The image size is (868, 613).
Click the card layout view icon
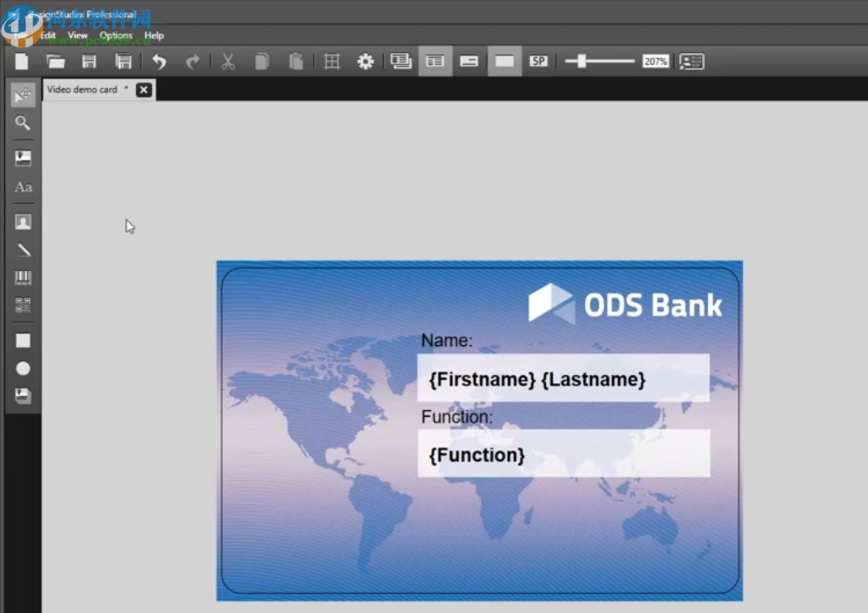point(401,61)
